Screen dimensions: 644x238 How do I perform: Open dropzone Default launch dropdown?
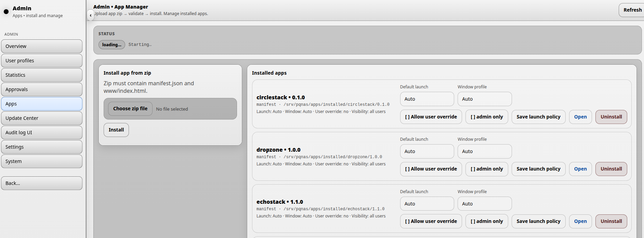(x=427, y=151)
